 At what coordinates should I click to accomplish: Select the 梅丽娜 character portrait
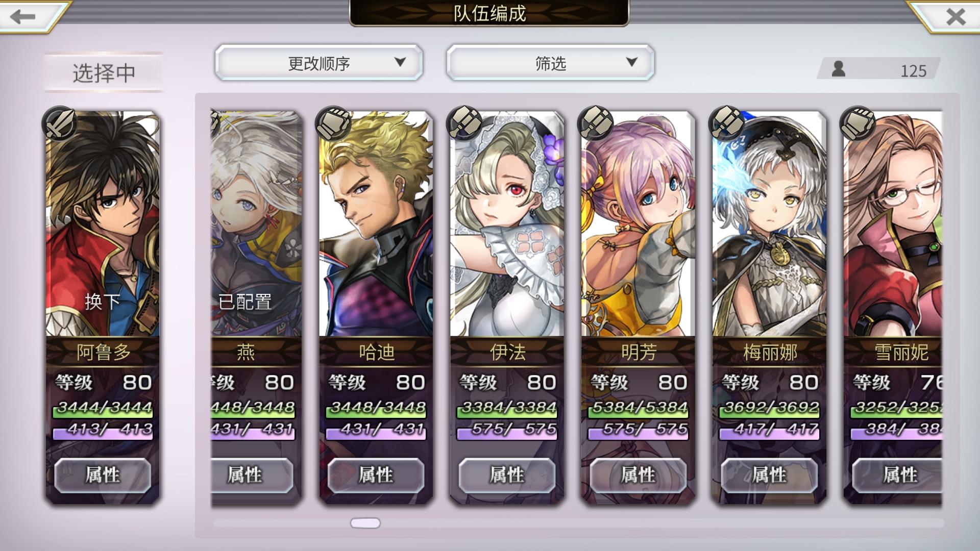[769, 224]
